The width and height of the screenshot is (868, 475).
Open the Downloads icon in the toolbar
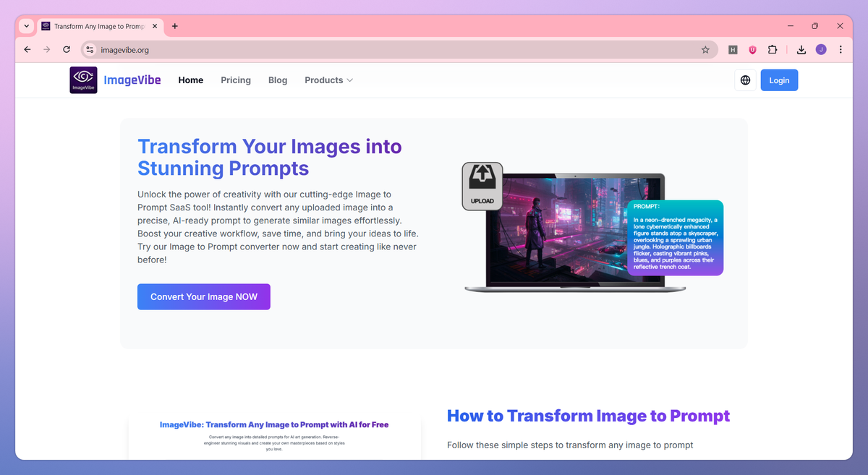(801, 49)
